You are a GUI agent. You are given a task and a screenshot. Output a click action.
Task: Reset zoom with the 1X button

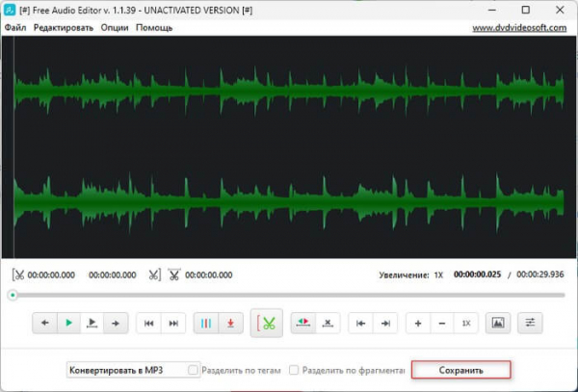click(x=466, y=323)
